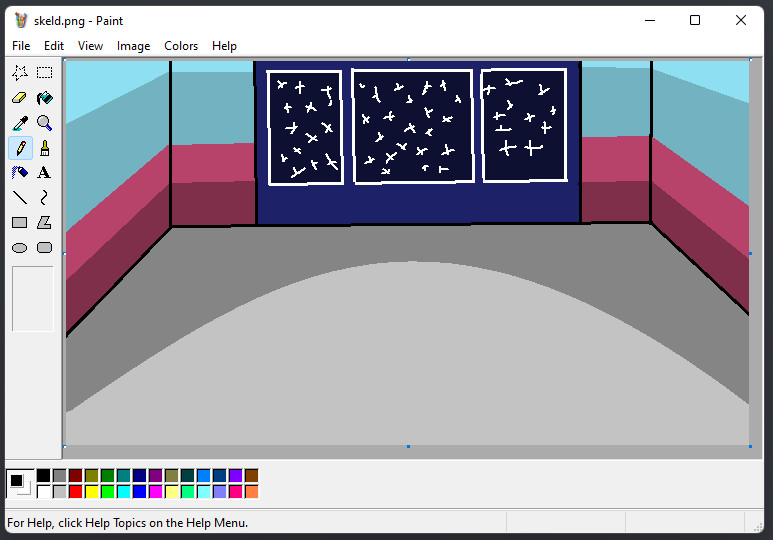Pick the Ellipse shape tool
Viewport: 773px width, 540px height.
[x=20, y=248]
